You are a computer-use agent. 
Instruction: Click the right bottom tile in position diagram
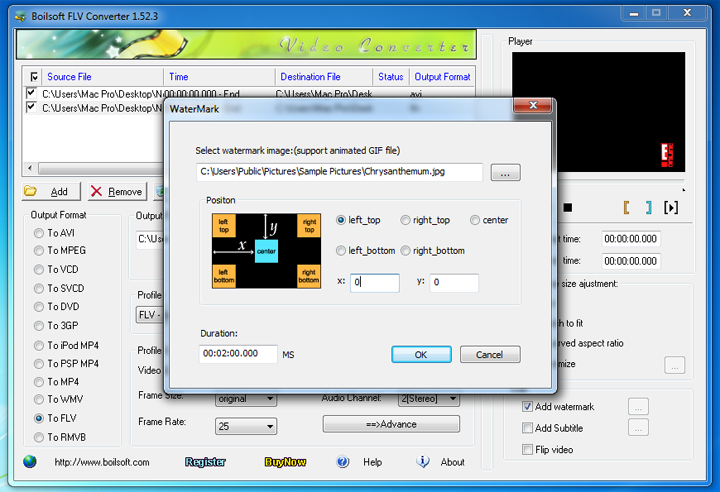(309, 276)
